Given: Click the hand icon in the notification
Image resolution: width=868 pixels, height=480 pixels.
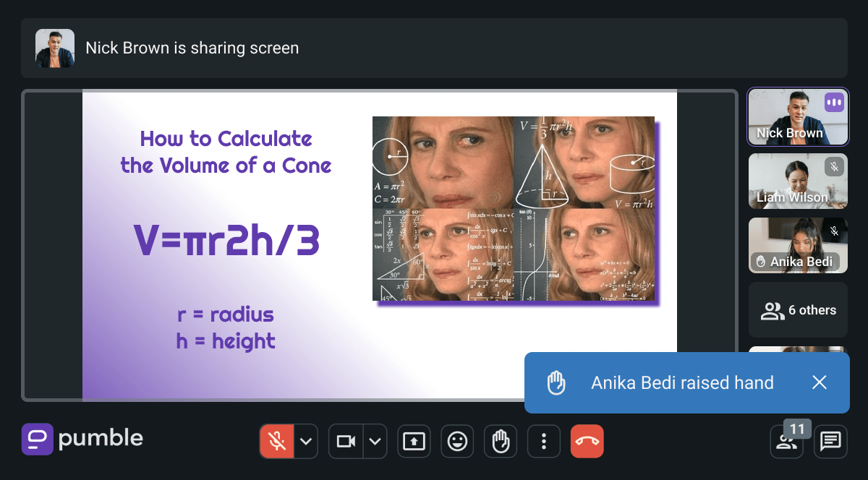Looking at the screenshot, I should [x=556, y=382].
